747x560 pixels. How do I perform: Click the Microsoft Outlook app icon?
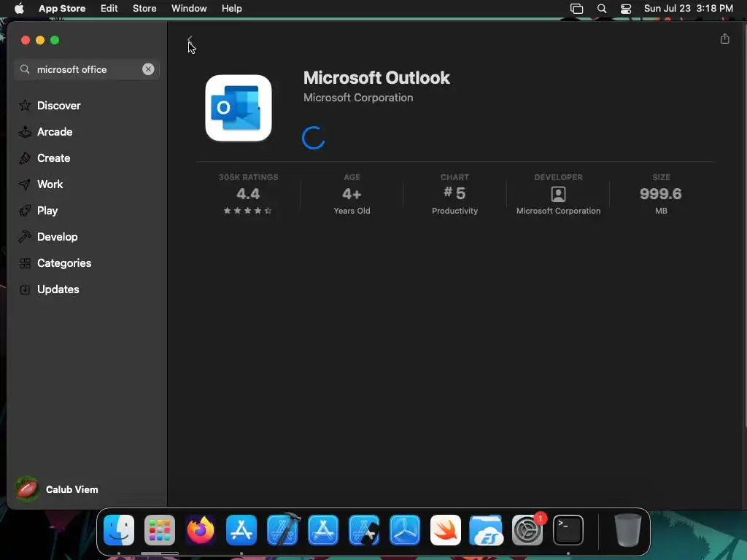pos(239,108)
